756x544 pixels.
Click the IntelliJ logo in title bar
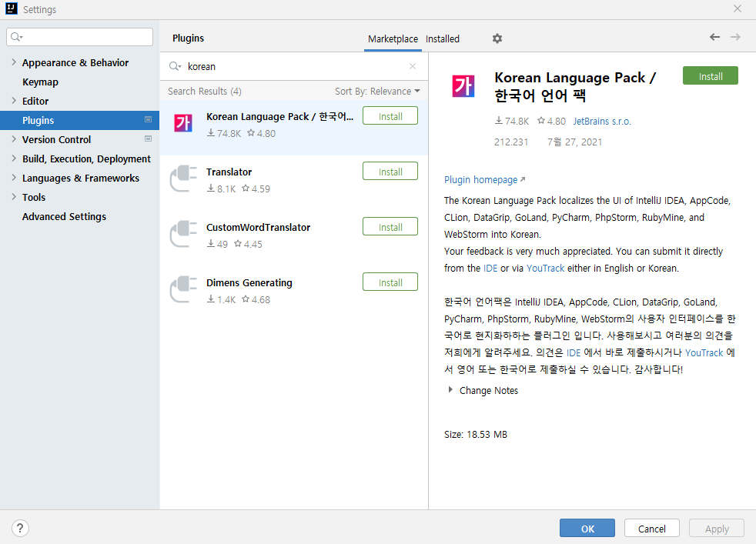[11, 8]
